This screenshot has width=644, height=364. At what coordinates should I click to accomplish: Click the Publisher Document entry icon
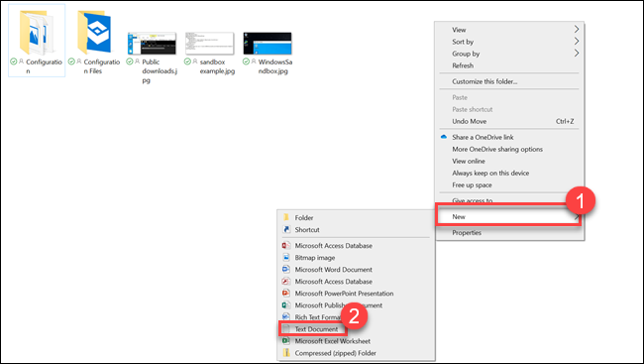point(286,304)
